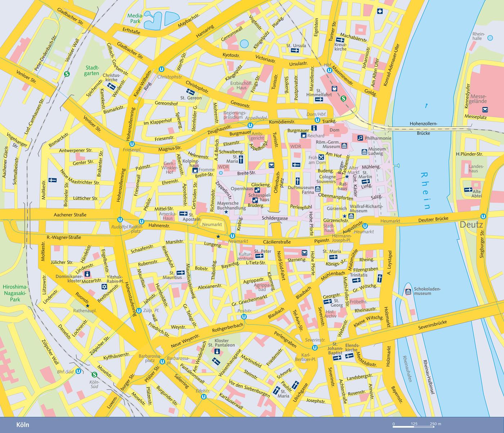The height and width of the screenshot is (433, 504).
Task: Click the Wallraf-Richartz-Museum icon
Action: [351, 216]
